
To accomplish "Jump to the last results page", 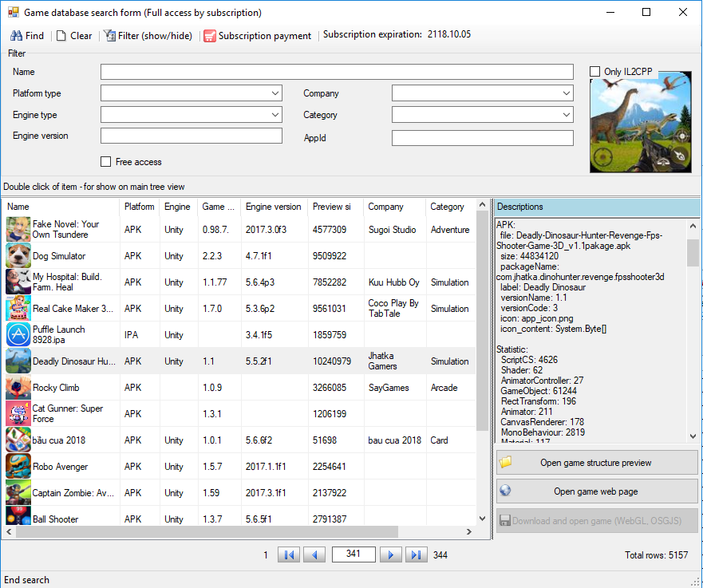I will (416, 555).
